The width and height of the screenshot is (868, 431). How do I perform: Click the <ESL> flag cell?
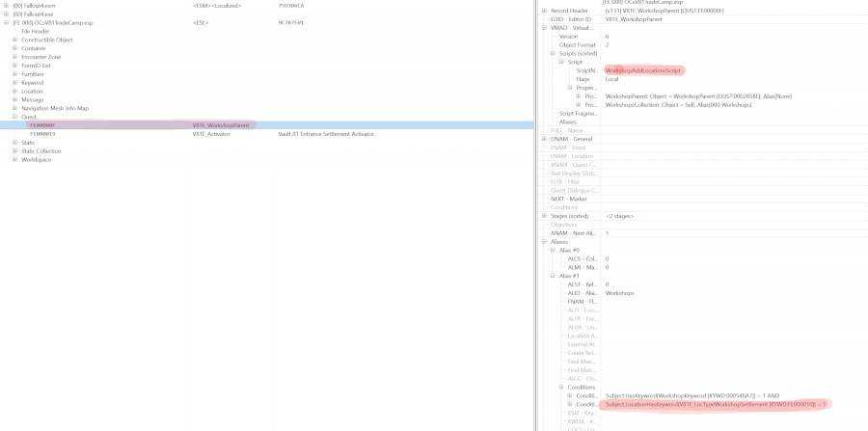[201, 23]
